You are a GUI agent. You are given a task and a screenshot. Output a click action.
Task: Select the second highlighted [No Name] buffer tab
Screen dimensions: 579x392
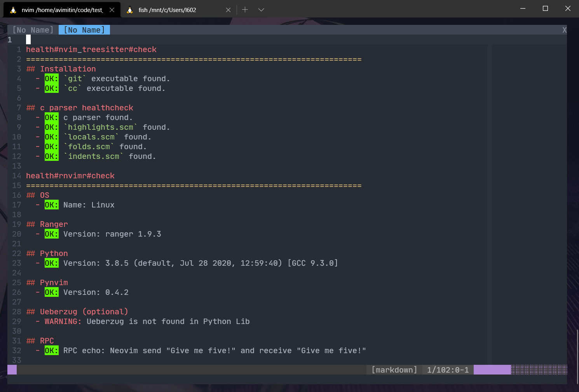[84, 30]
